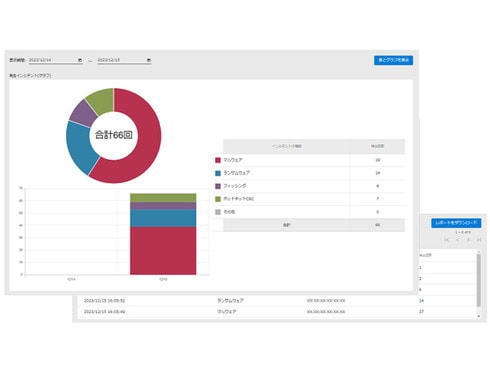This screenshot has height=368, width=490.
Task: Click purple フィッシング legend swatch
Action: point(218,186)
